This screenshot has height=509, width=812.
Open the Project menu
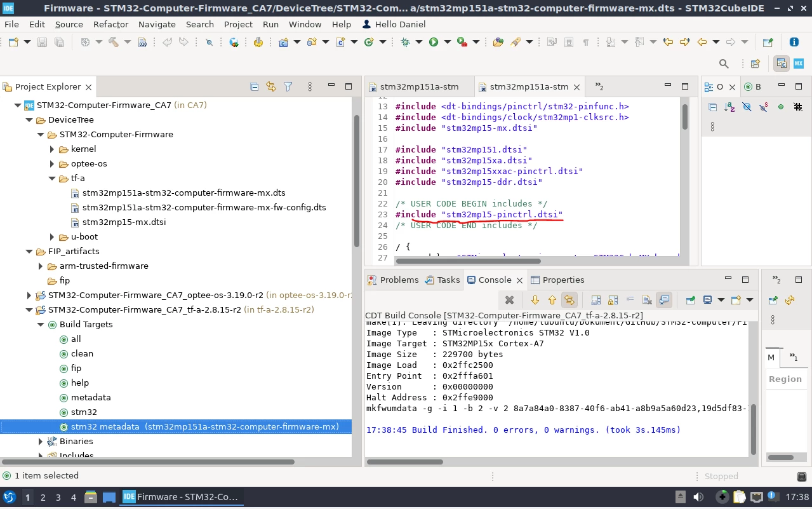[238, 24]
